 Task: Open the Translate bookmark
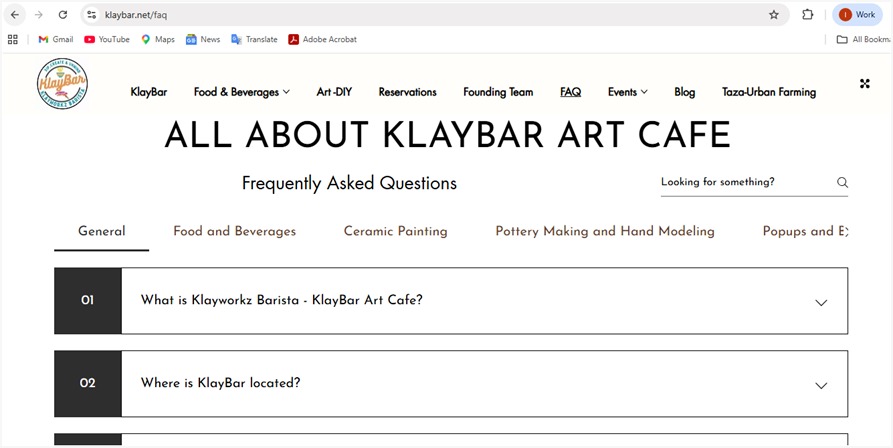(x=254, y=39)
